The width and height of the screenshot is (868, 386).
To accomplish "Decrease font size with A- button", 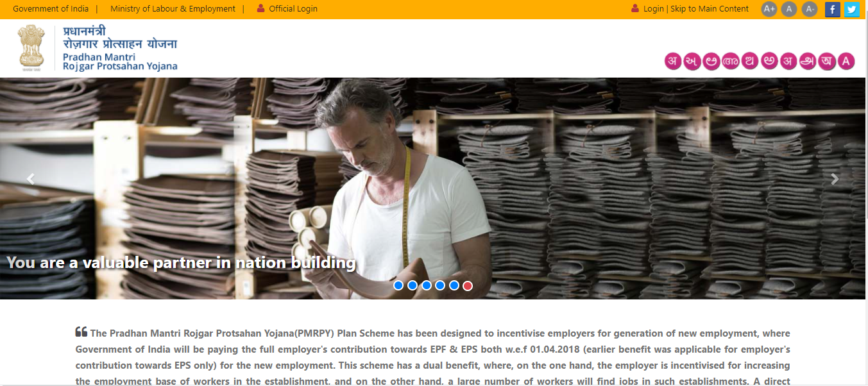I will pyautogui.click(x=810, y=9).
